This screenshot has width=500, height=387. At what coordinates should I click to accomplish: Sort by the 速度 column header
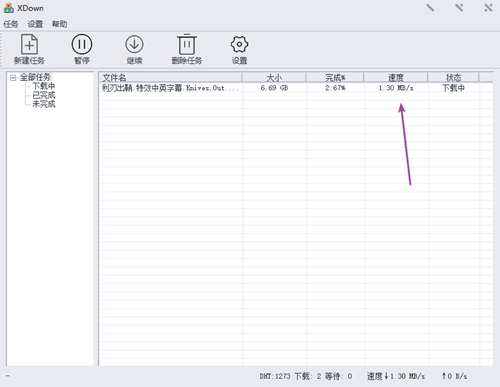[396, 77]
